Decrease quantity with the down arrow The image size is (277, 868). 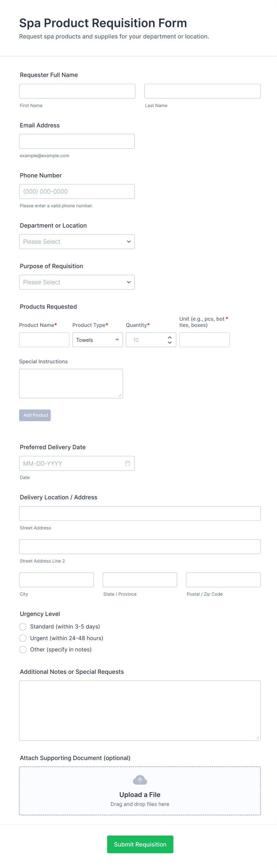[x=170, y=343]
